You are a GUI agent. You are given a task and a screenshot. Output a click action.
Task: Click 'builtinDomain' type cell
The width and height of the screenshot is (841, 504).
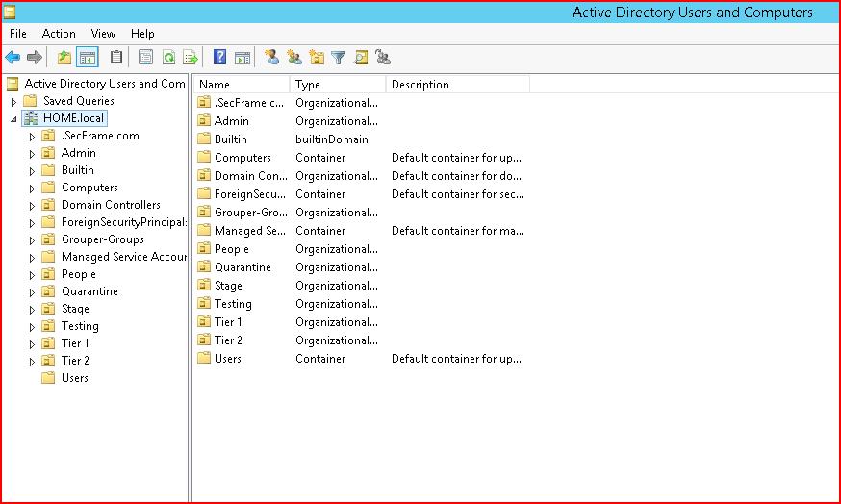click(x=332, y=139)
